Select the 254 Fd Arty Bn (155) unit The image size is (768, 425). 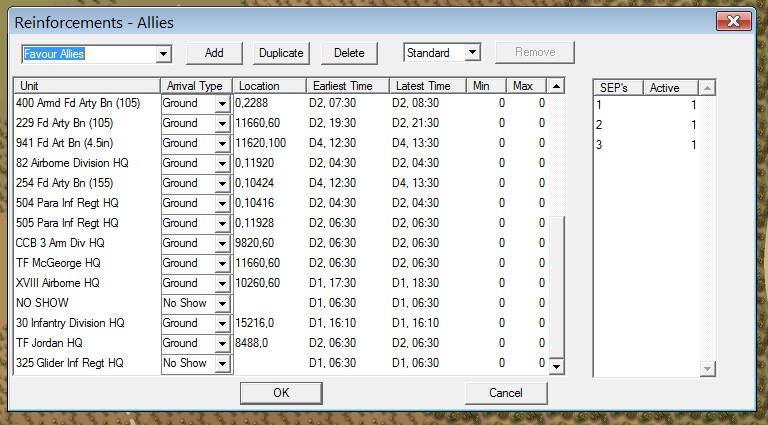[x=64, y=183]
